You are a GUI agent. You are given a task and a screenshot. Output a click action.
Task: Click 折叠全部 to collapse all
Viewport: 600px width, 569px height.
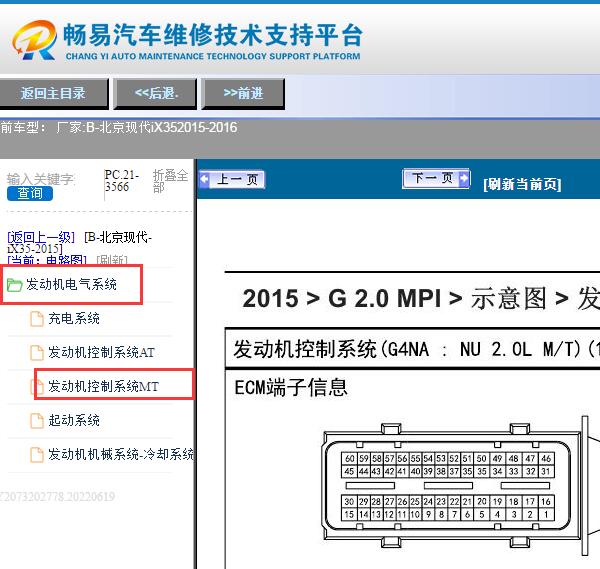pyautogui.click(x=170, y=181)
